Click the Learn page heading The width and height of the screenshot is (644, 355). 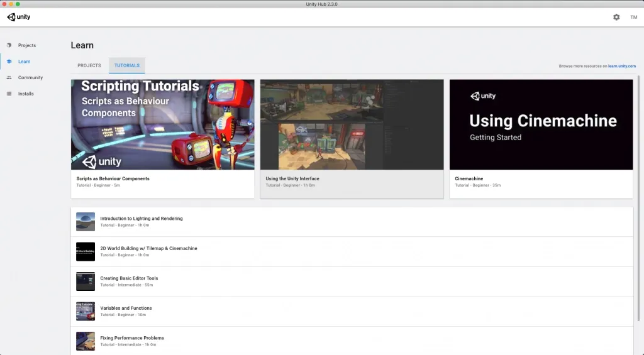[x=82, y=45]
